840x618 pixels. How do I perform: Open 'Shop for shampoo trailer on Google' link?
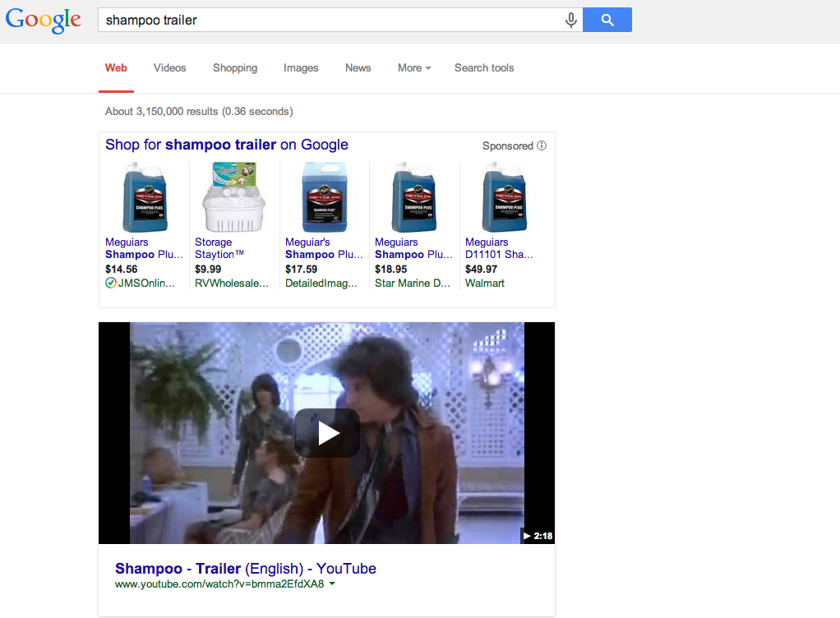227,145
